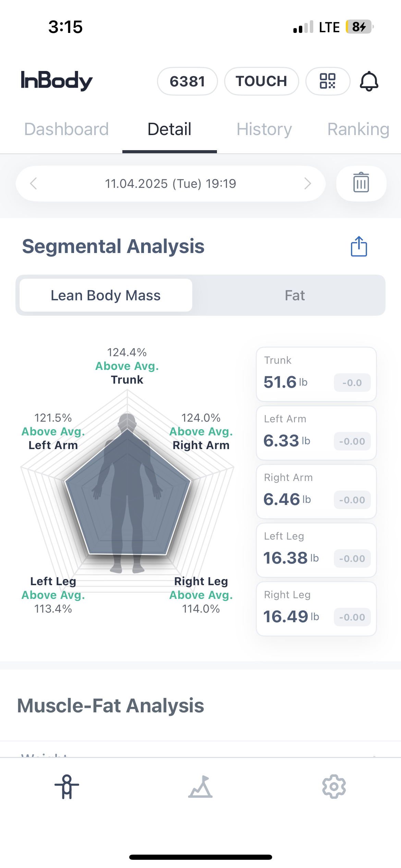The height and width of the screenshot is (868, 401).
Task: Delete this measurement with trash icon
Action: tap(361, 183)
